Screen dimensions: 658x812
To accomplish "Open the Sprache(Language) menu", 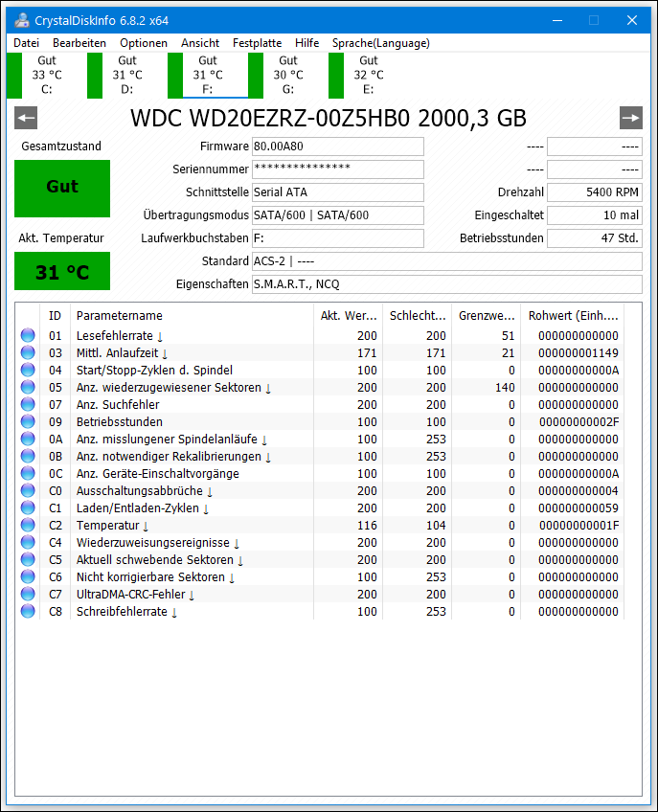I will coord(381,43).
